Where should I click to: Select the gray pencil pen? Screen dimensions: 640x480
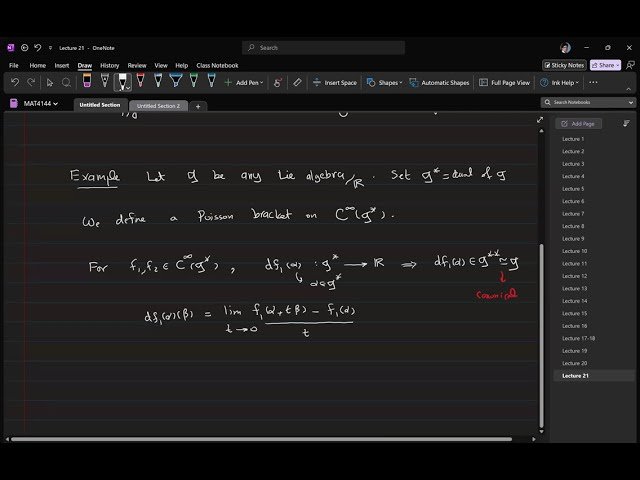[105, 80]
